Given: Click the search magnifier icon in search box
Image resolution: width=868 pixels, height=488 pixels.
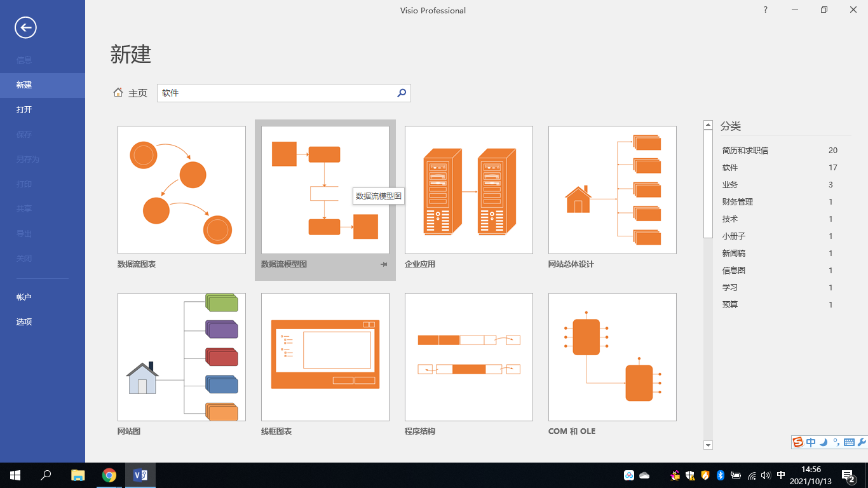Looking at the screenshot, I should pyautogui.click(x=402, y=93).
